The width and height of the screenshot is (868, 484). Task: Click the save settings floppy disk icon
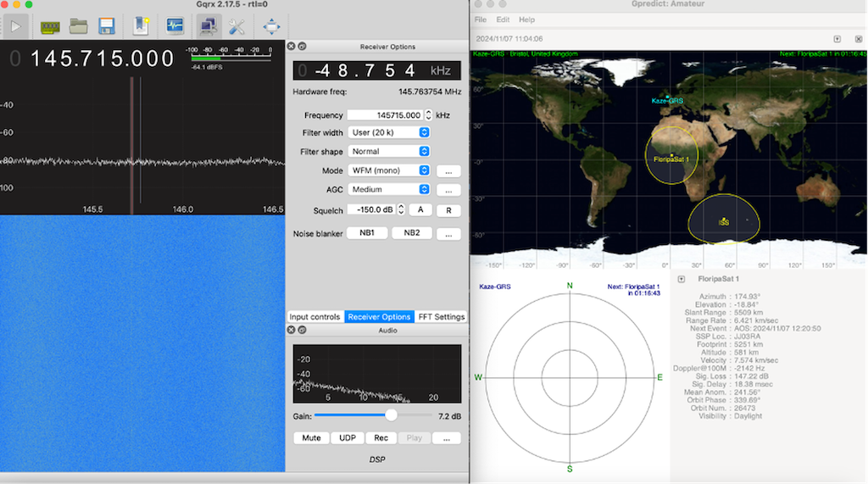pos(107,26)
